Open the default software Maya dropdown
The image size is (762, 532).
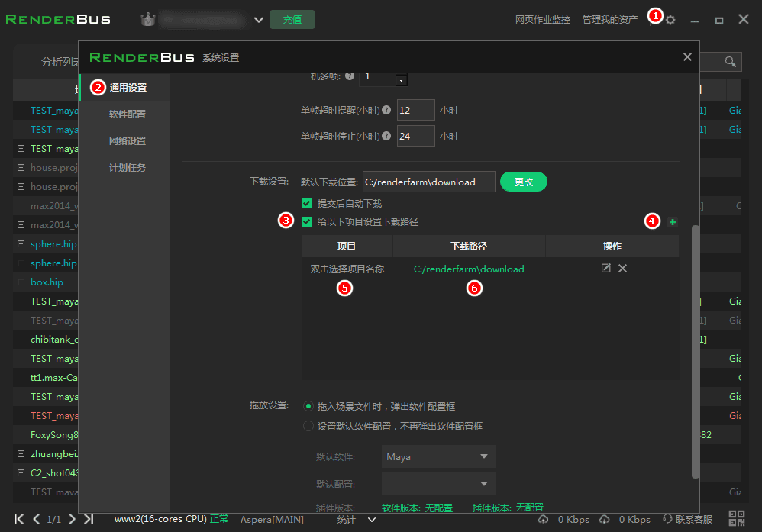point(438,457)
